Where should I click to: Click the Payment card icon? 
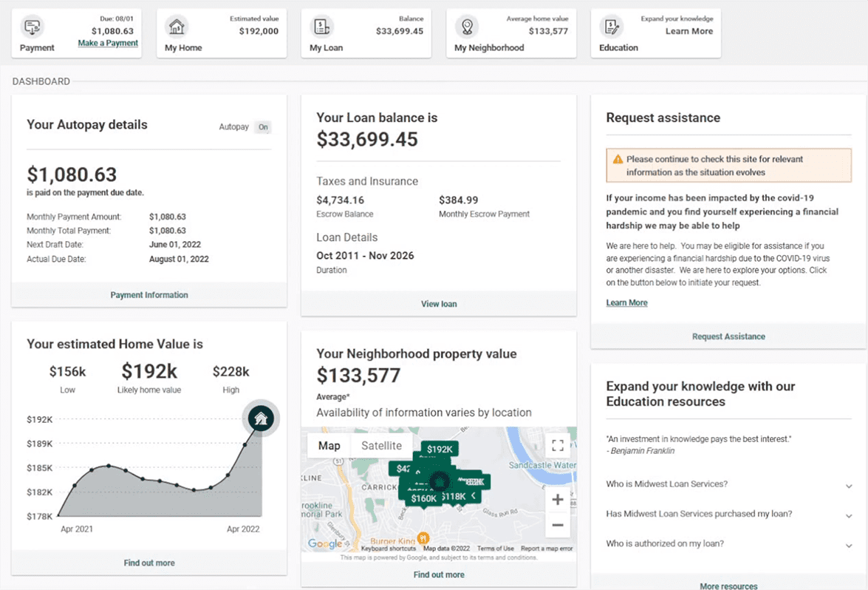tap(33, 27)
